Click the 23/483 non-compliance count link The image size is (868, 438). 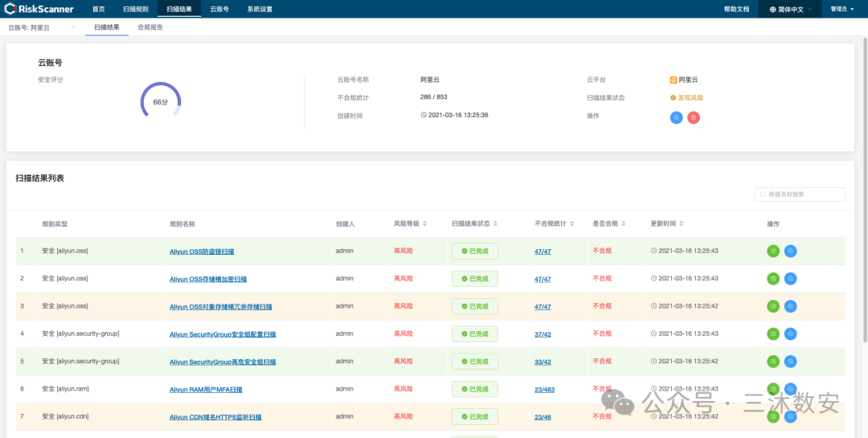point(544,390)
